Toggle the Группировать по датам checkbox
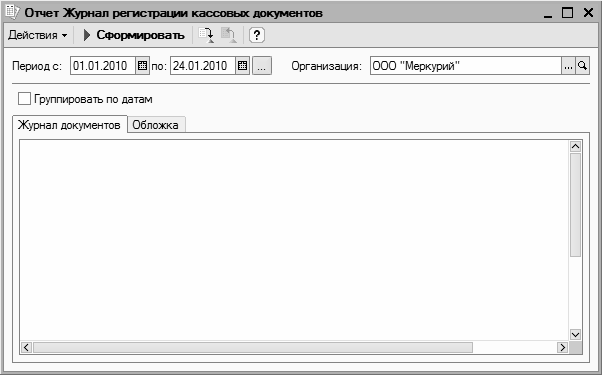Screen dimensions: 602x375 [24, 99]
